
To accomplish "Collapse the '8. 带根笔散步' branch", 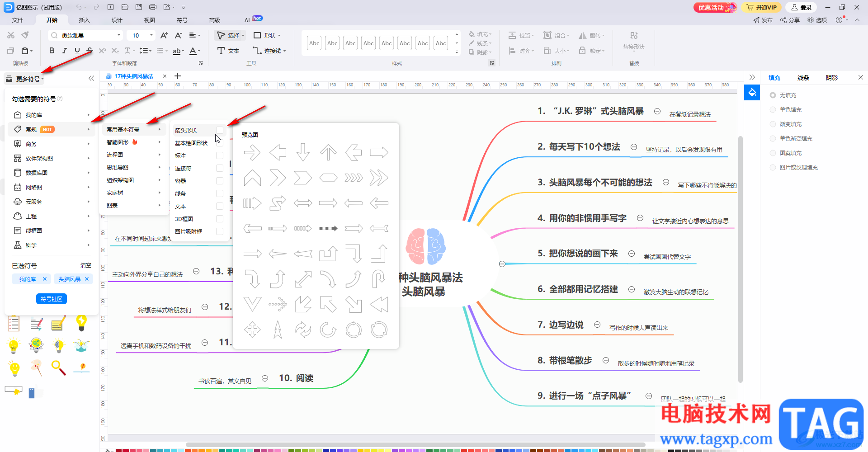I will pos(606,360).
